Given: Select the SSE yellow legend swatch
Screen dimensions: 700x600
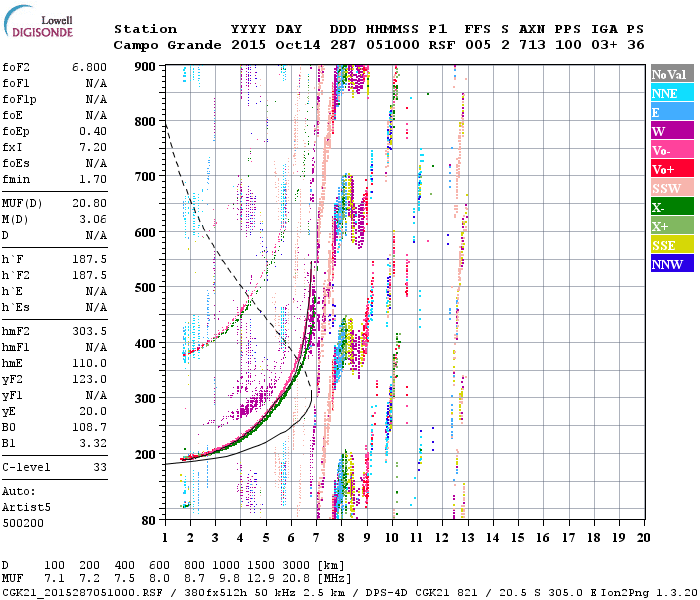Looking at the screenshot, I should [672, 245].
